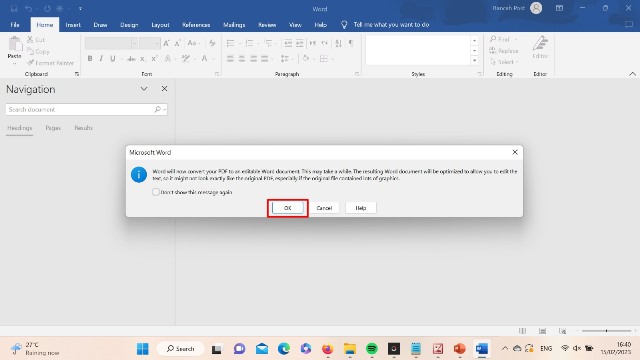The image size is (640, 360).
Task: Click the Multilevel List icon
Action: [270, 43]
